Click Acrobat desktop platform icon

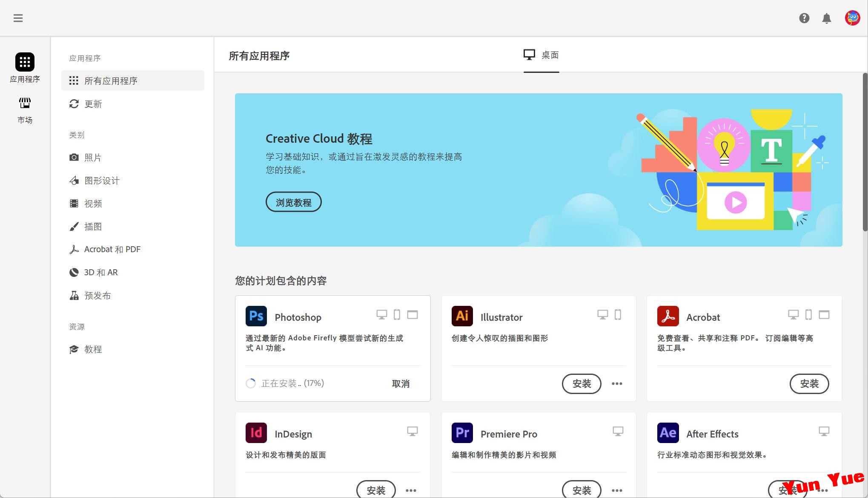(x=794, y=315)
